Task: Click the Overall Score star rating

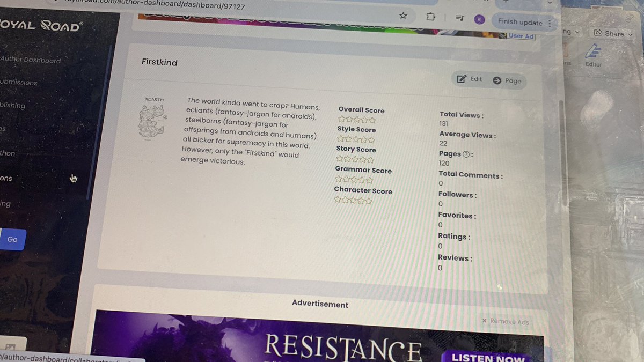Action: pos(357,120)
